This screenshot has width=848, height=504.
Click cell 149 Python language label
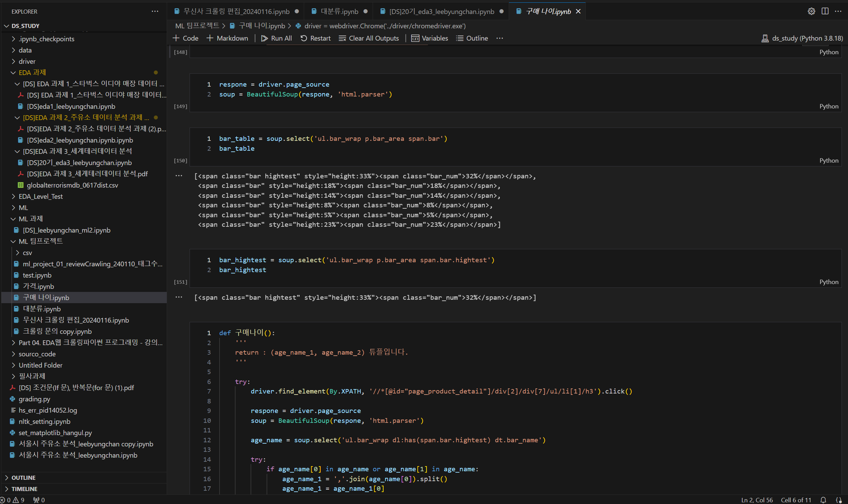[x=829, y=106]
